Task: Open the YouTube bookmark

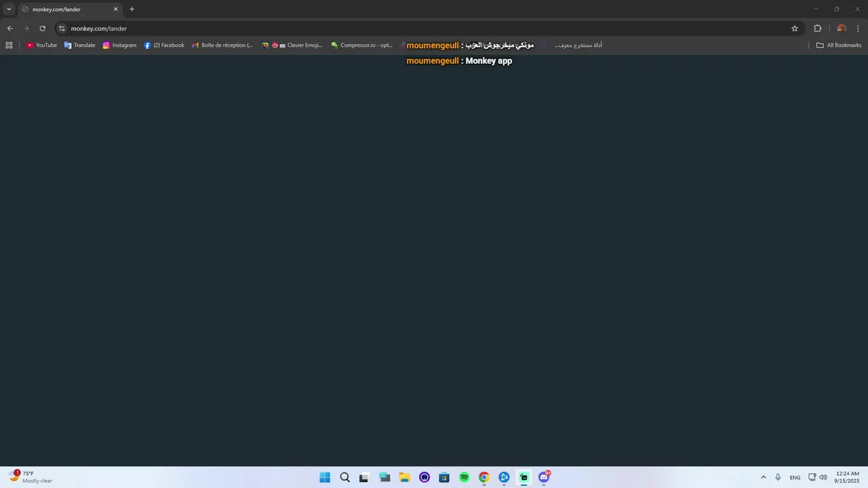Action: (41, 45)
